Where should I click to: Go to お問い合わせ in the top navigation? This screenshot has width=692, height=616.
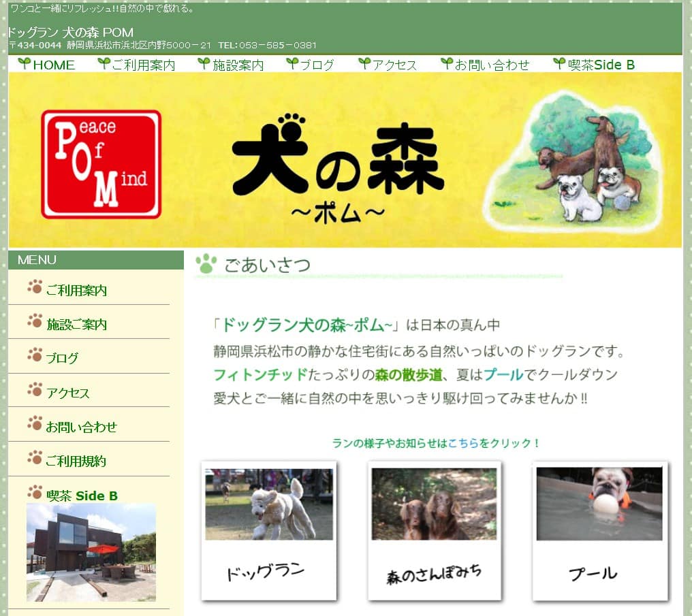tap(492, 65)
